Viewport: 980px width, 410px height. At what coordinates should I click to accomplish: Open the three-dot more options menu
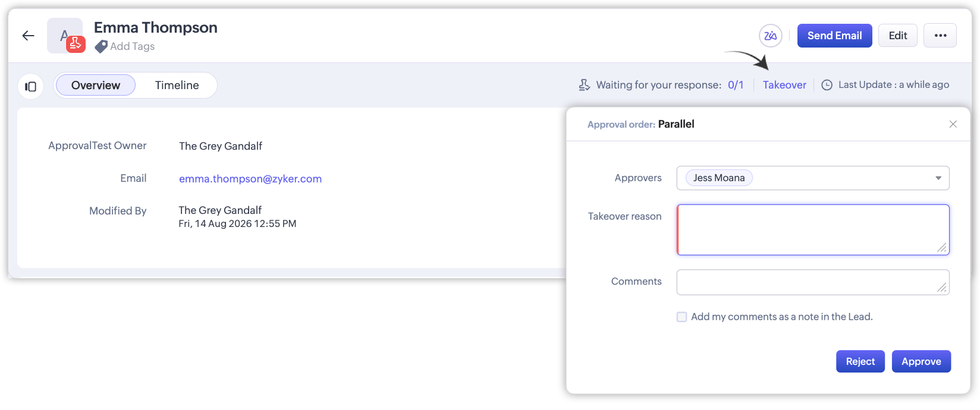[940, 36]
